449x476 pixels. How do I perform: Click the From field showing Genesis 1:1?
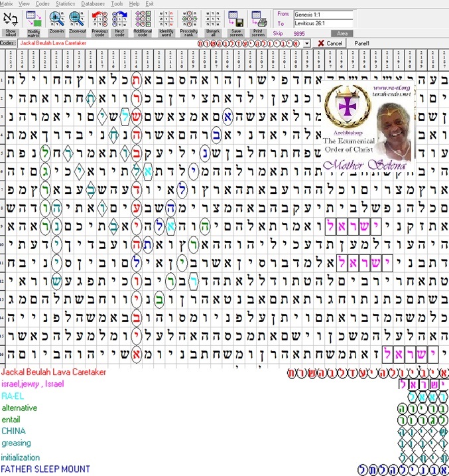coord(323,15)
